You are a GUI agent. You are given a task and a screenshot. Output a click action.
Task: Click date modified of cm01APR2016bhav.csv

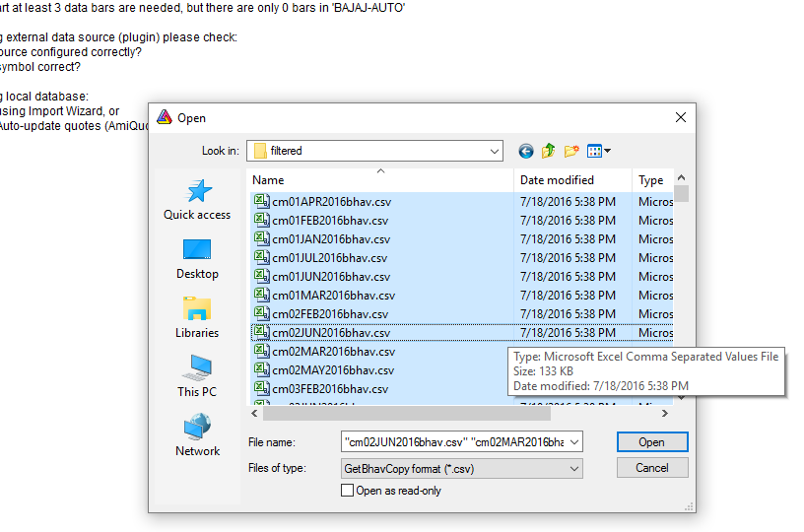point(568,201)
